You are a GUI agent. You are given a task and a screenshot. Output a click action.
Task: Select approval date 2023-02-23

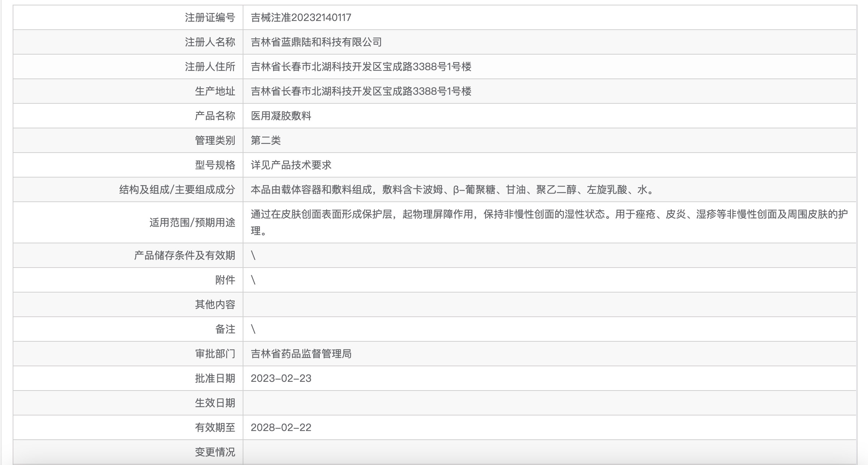tap(281, 378)
